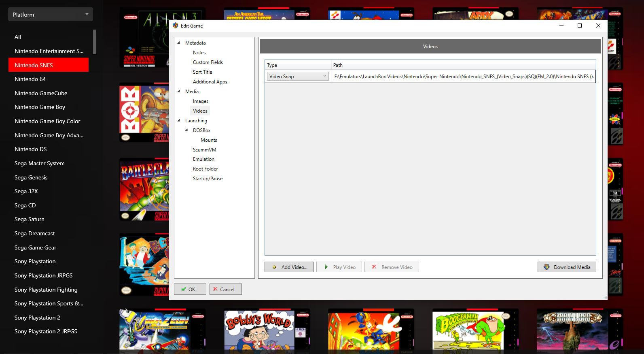Click the green checkmark on OK button
Screen dimensions: 644x354
click(184, 289)
